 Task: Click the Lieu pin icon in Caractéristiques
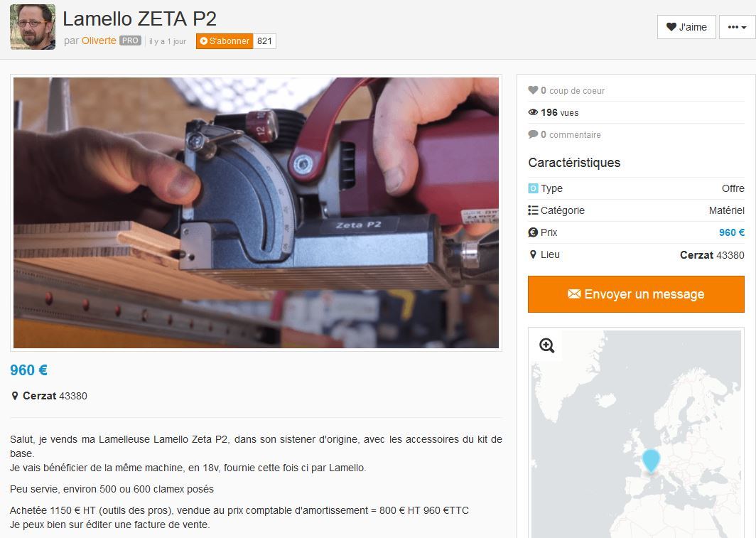(x=533, y=254)
